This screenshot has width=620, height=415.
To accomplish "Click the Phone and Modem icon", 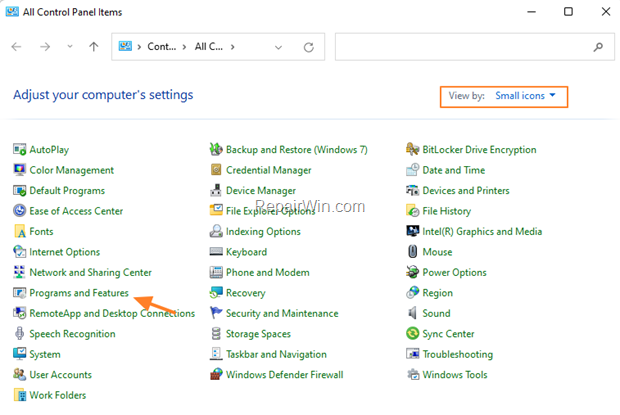I will click(x=216, y=272).
